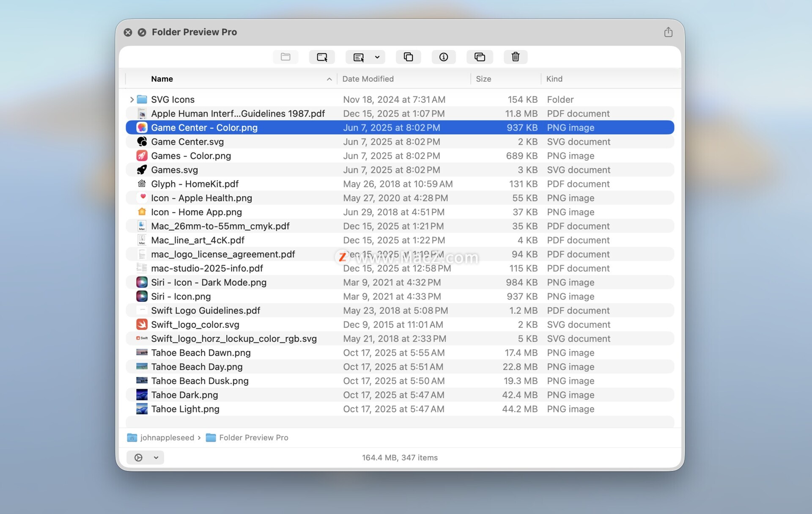812x514 pixels.
Task: Click the Game Center.svg file icon
Action: click(142, 142)
